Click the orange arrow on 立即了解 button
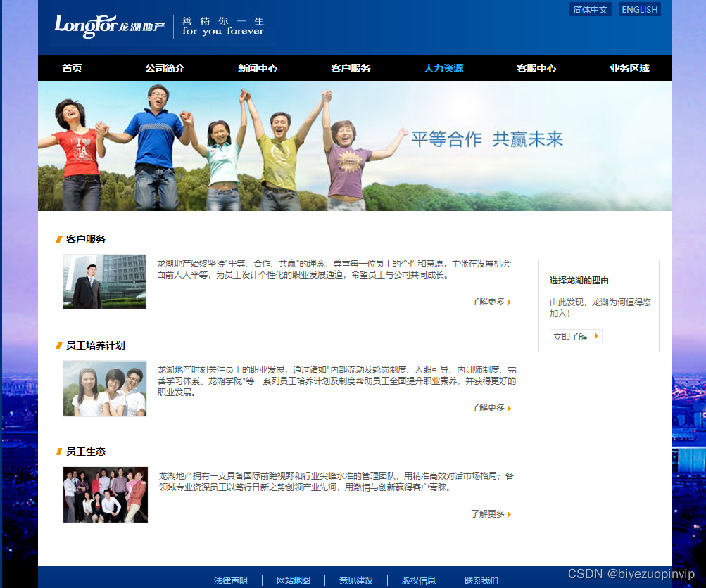This screenshot has height=588, width=706. [x=597, y=336]
